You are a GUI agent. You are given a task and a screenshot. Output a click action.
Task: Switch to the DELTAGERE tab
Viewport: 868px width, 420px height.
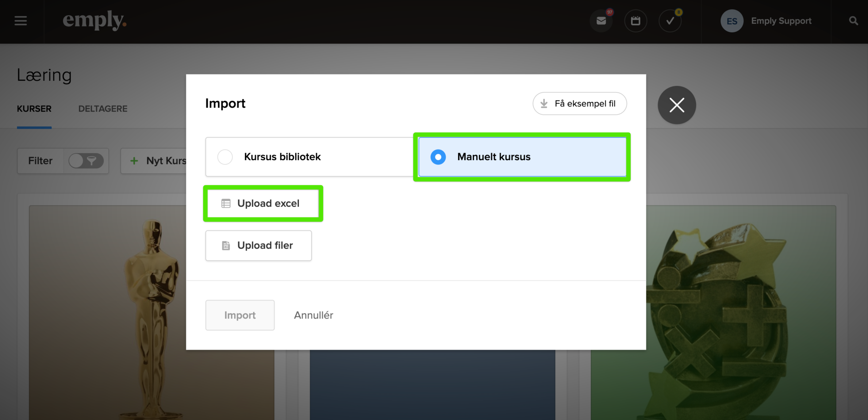[103, 109]
